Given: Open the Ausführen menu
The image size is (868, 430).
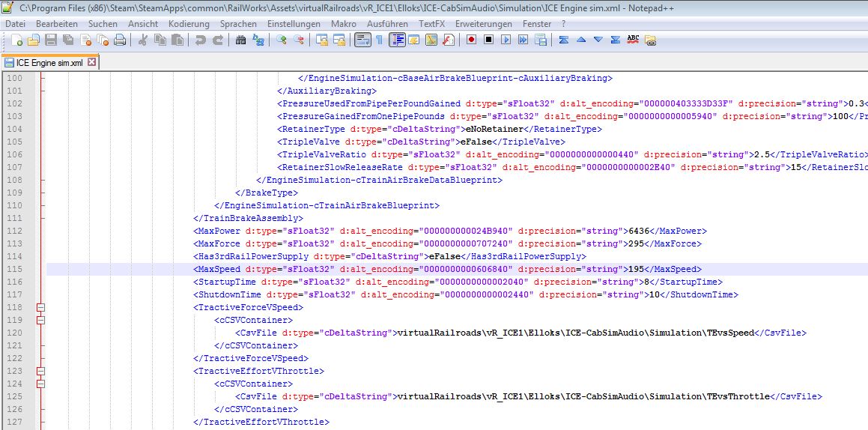Looking at the screenshot, I should click(387, 24).
